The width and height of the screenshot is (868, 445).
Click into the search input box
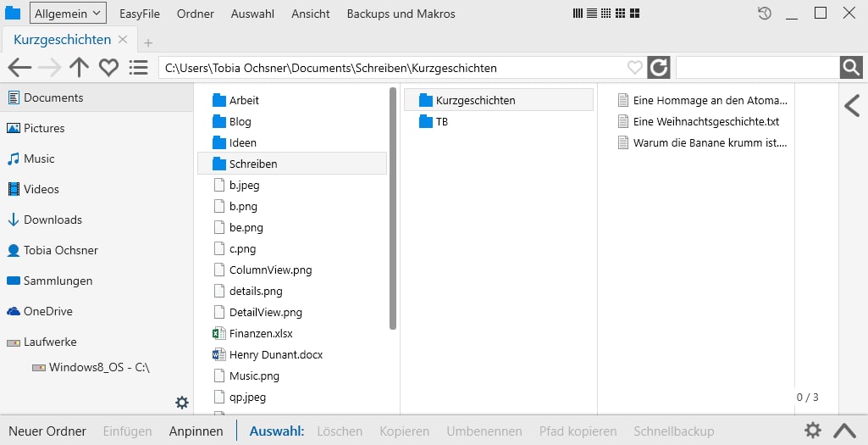[x=757, y=68]
